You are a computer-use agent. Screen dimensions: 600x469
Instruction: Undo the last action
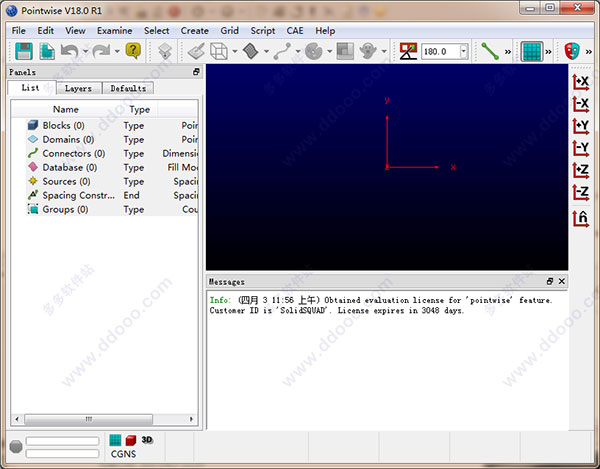[70, 51]
